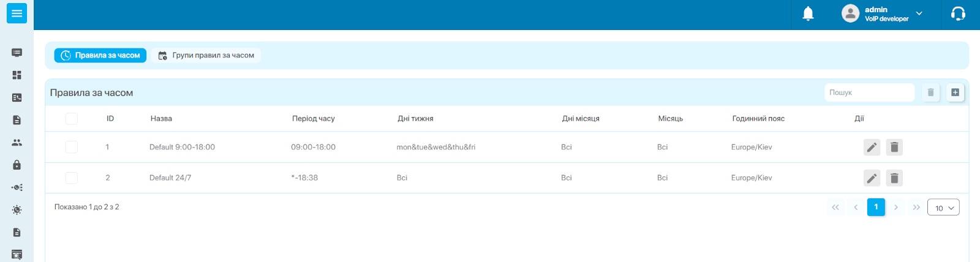Click the Пошук search field
The width and height of the screenshot is (980, 262).
(x=869, y=92)
